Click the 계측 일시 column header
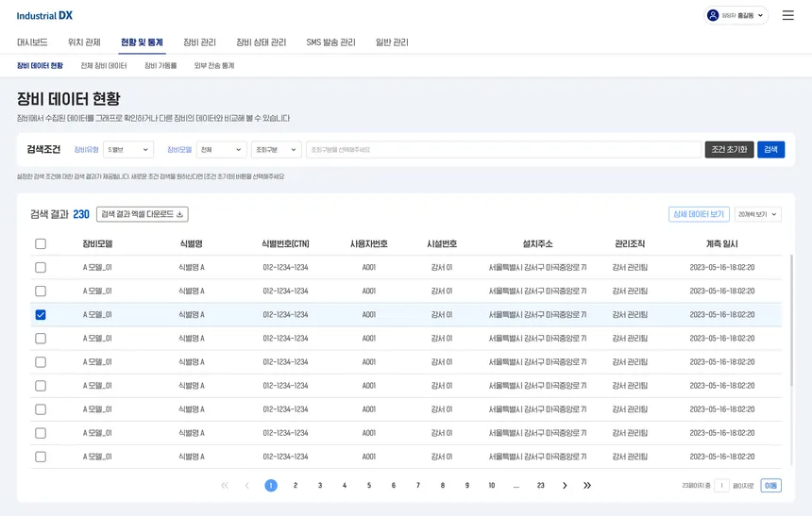The width and height of the screenshot is (812, 516). click(x=722, y=243)
